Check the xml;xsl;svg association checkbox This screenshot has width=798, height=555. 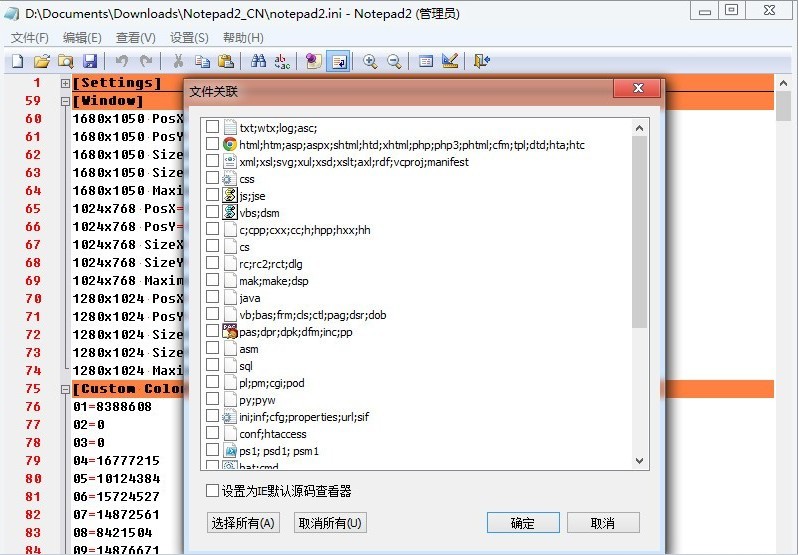coord(212,161)
